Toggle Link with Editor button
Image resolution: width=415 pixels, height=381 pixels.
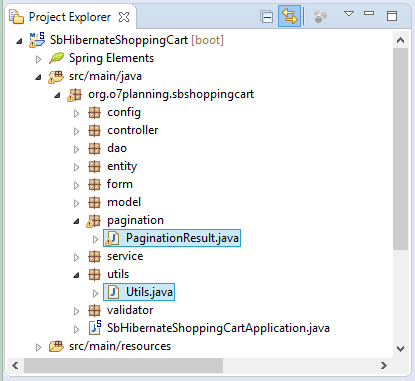tap(289, 16)
